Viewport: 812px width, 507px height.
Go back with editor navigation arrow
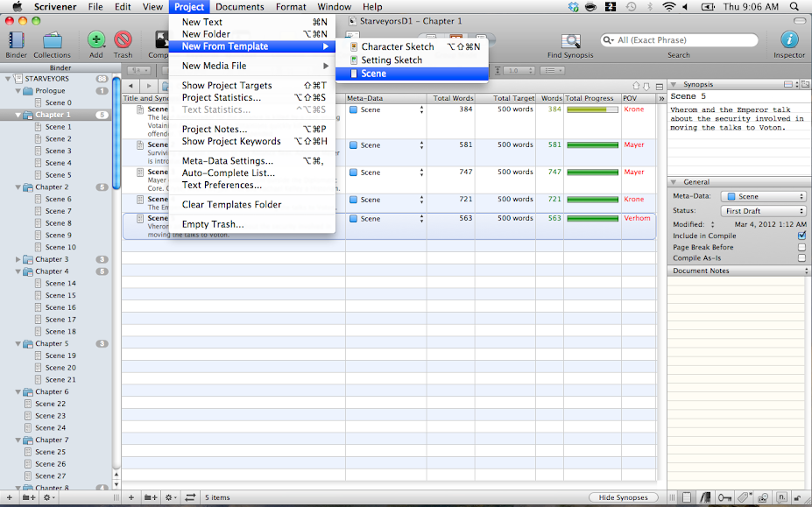pyautogui.click(x=131, y=86)
